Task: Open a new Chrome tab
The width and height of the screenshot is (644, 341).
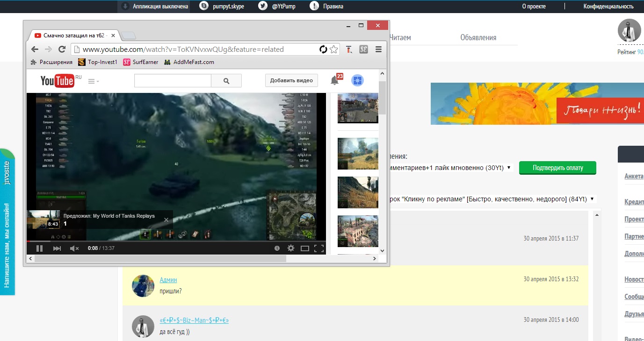Action: click(128, 36)
